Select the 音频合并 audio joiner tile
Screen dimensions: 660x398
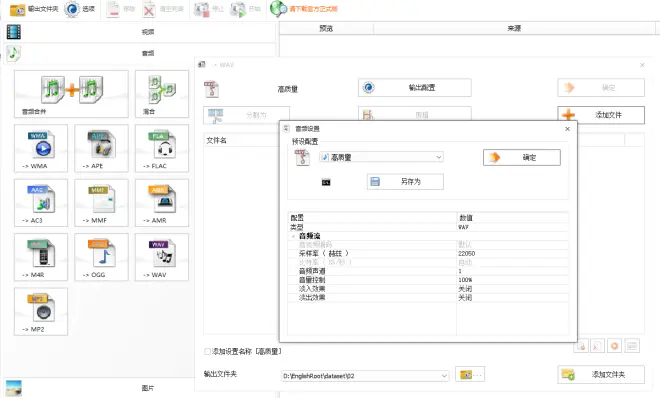click(x=71, y=94)
